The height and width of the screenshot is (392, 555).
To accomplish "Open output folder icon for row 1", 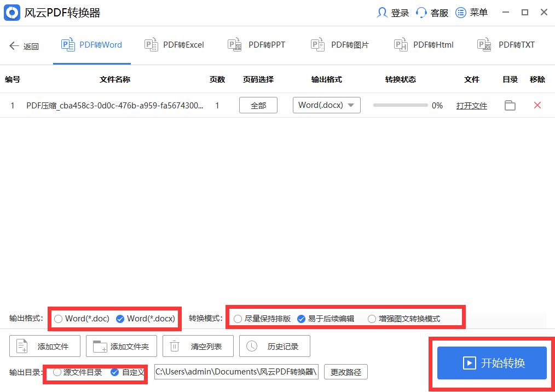I will (x=510, y=105).
